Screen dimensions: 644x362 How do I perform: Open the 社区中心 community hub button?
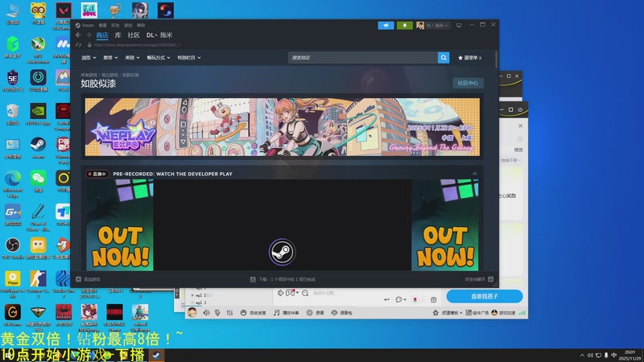click(x=468, y=83)
